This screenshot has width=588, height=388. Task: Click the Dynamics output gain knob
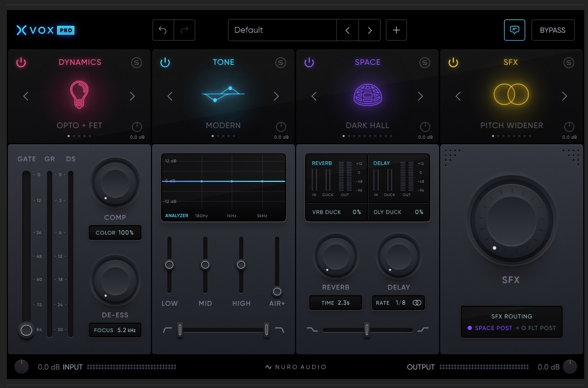[x=137, y=127]
